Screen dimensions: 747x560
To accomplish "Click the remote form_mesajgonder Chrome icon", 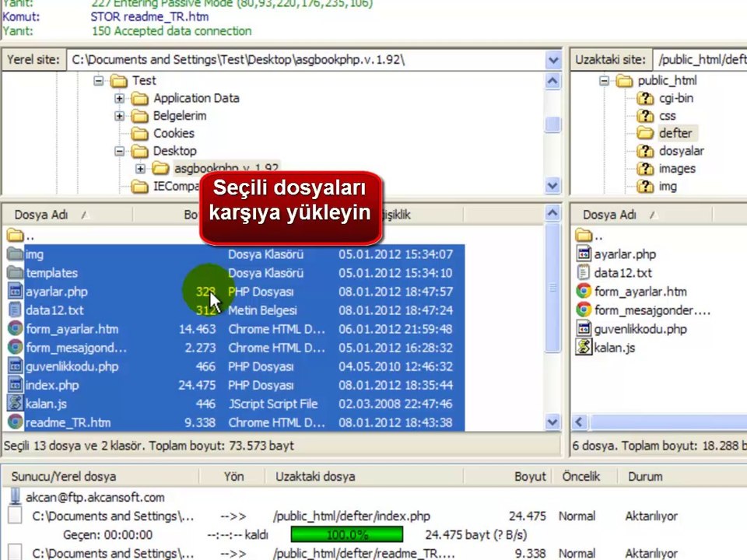I will pyautogui.click(x=584, y=310).
